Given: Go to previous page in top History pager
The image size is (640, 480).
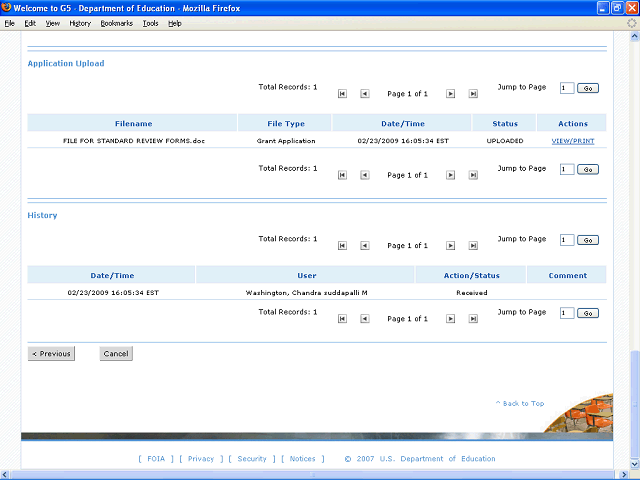Looking at the screenshot, I should [x=364, y=246].
